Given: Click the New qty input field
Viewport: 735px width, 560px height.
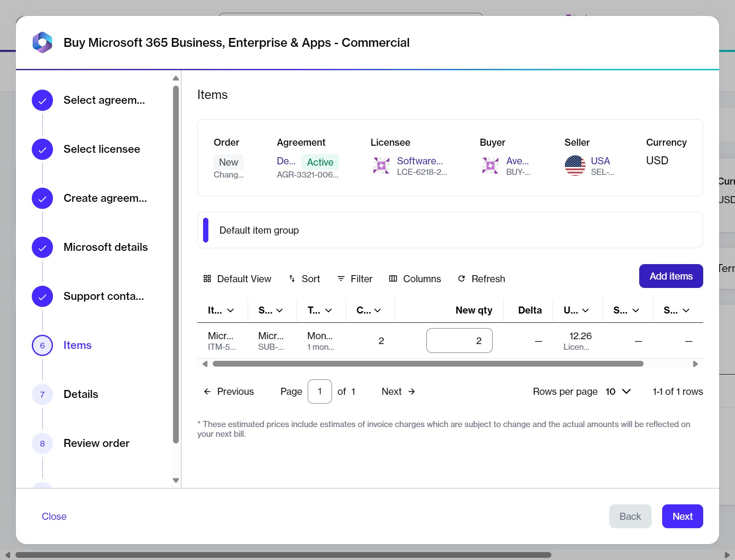Looking at the screenshot, I should (459, 341).
